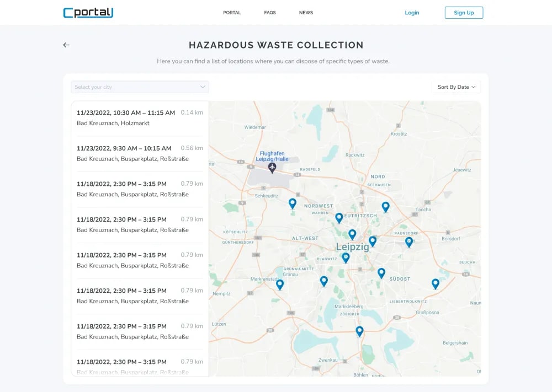This screenshot has width=552, height=392.
Task: Select map pin right of Leipzig label
Action: (x=373, y=241)
